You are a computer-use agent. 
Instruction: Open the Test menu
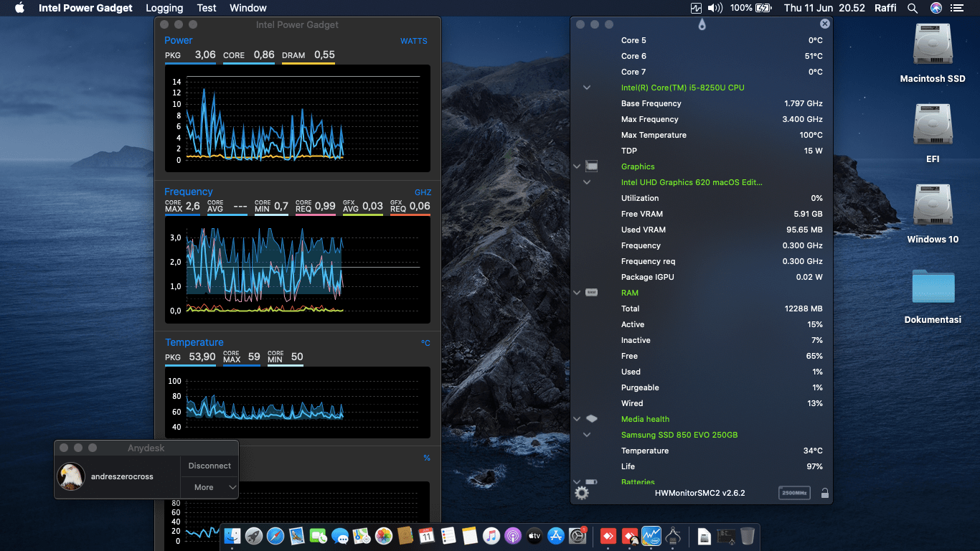coord(207,8)
